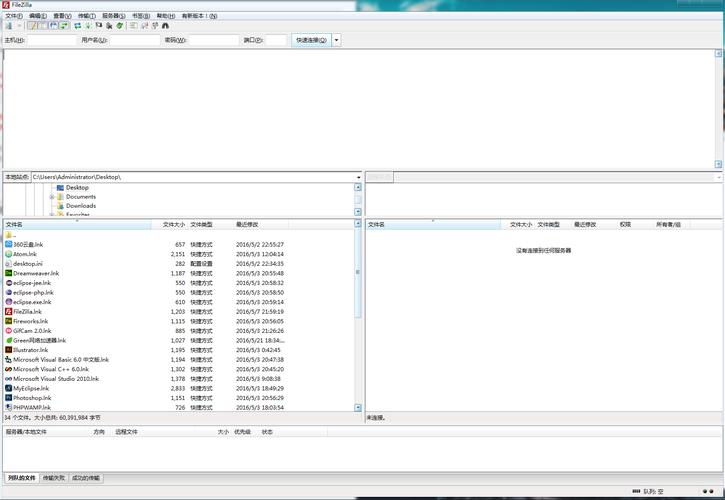Sort remote files by 权限 column header
This screenshot has width=725, height=500.
(625, 224)
